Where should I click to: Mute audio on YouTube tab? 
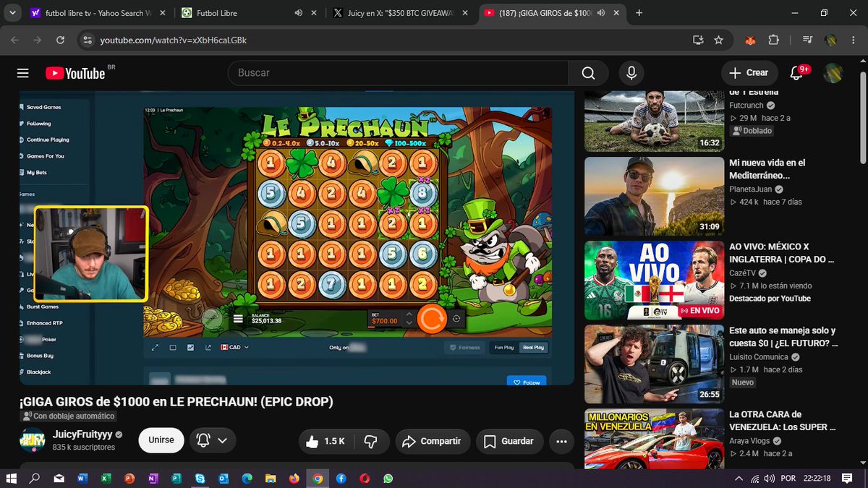click(603, 13)
